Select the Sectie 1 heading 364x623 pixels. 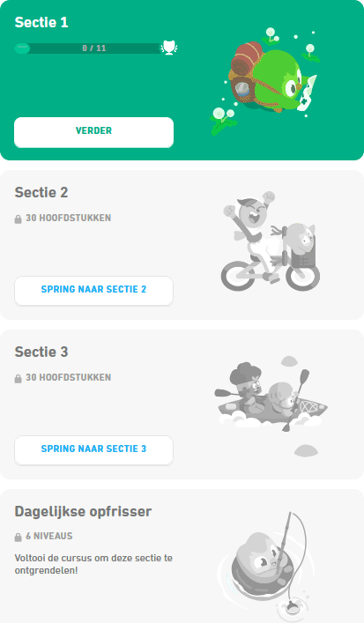tap(41, 22)
